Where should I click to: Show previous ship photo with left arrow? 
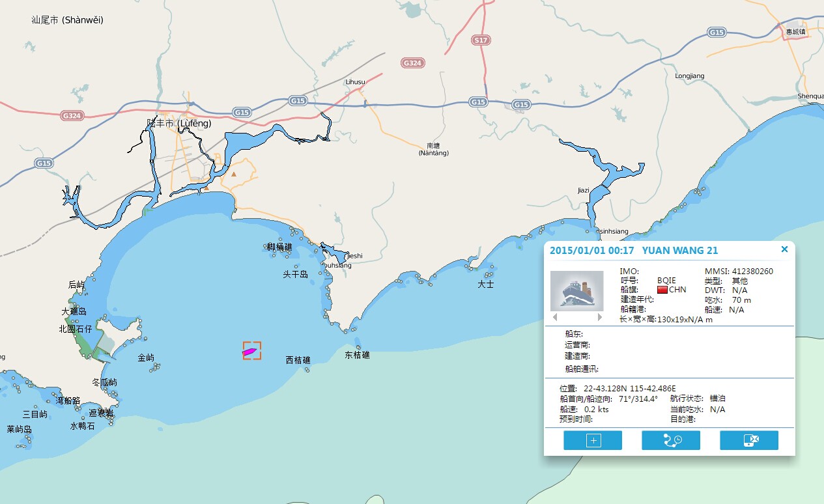[x=555, y=317]
